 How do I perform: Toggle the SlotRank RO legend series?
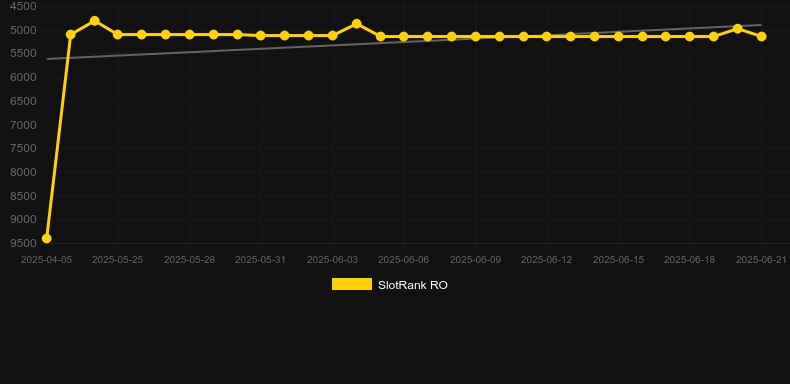(x=389, y=285)
